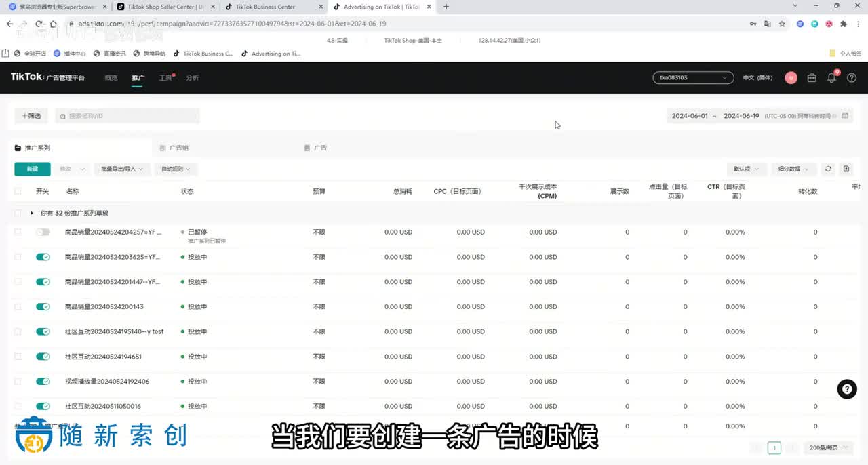The width and height of the screenshot is (868, 465).
Task: Turn off campaign 商品销量20240524201447 switch
Action: [x=43, y=282]
